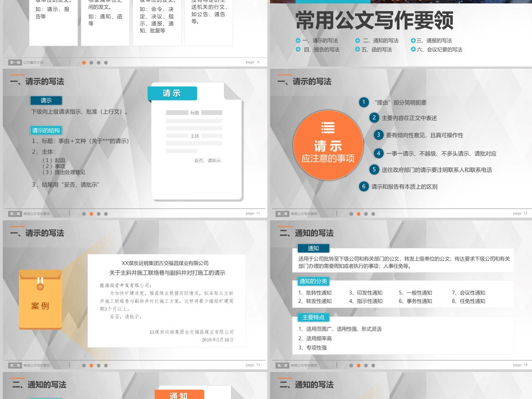Viewport: 532px width, 399px height.
Task: Click 8、任免性通知 in classification list
Action: click(469, 301)
